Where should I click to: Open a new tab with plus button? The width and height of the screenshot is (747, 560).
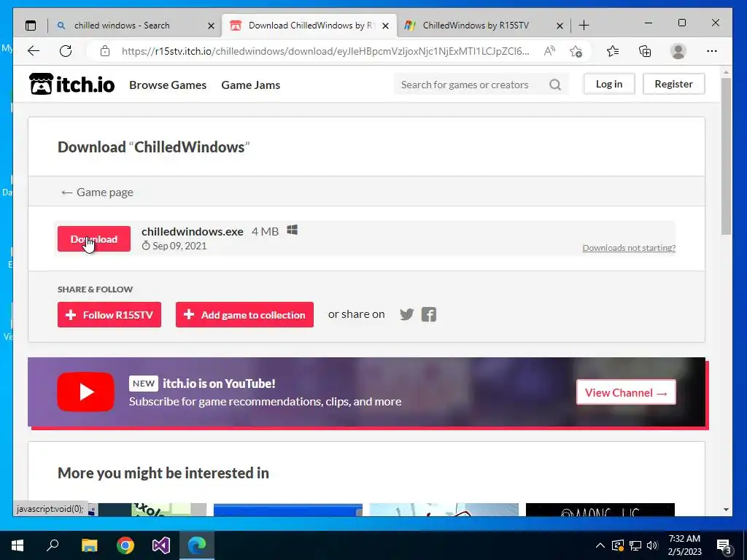[x=584, y=26]
